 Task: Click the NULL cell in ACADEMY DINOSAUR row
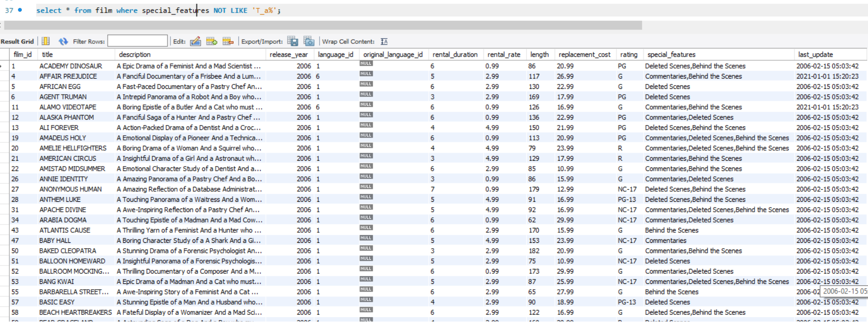366,64
